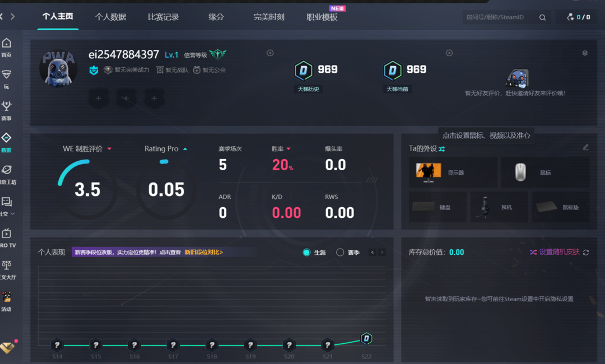This screenshot has width=605, height=364.
Task: Click the hexagon settings icon beside 天梯历史
Action: click(x=270, y=53)
